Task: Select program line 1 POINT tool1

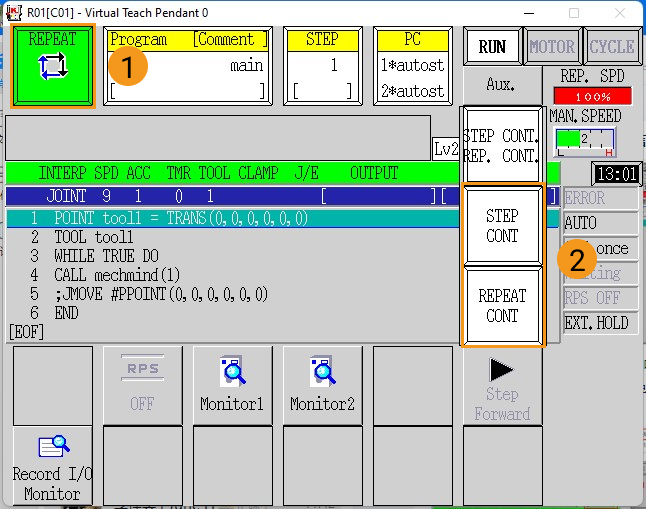Action: click(233, 218)
